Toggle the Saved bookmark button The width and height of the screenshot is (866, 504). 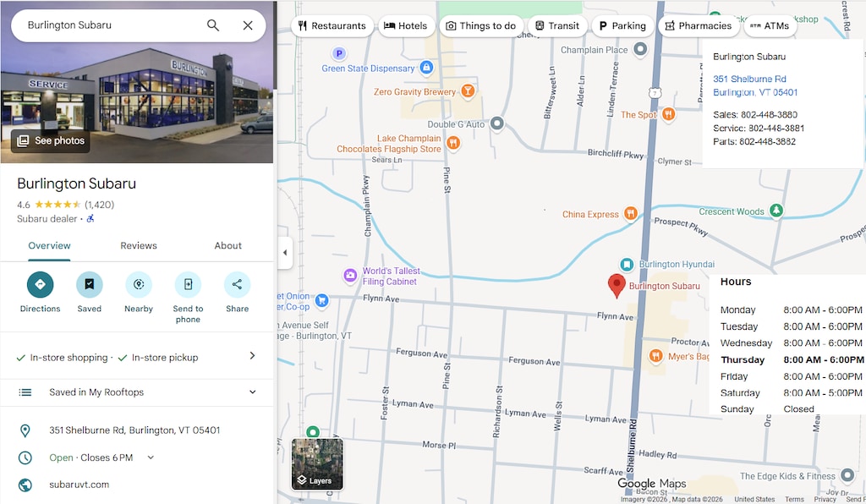(x=89, y=285)
